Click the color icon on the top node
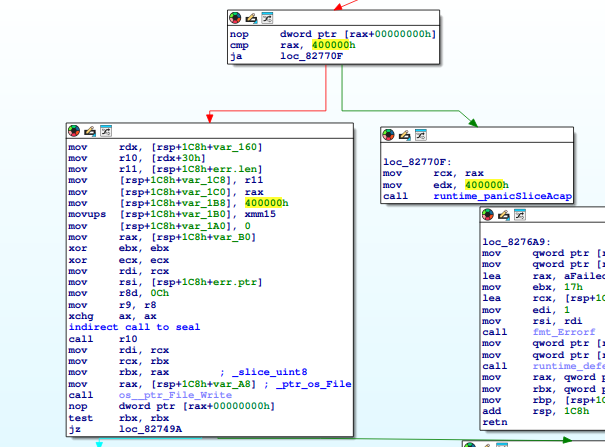The width and height of the screenshot is (605, 447). pyautogui.click(x=235, y=18)
